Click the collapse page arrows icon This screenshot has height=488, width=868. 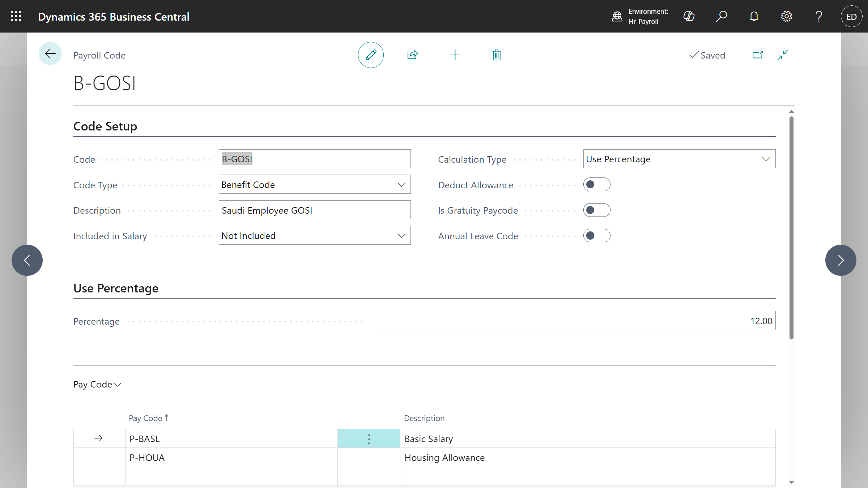pos(783,55)
